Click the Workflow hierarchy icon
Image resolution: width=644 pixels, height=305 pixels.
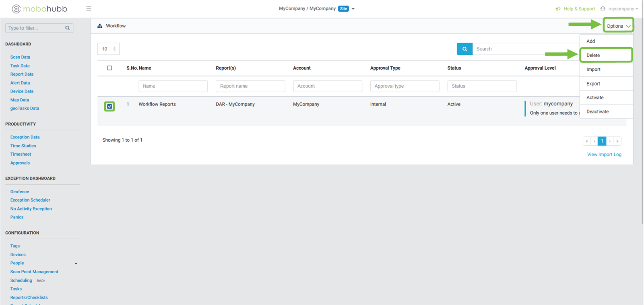100,26
